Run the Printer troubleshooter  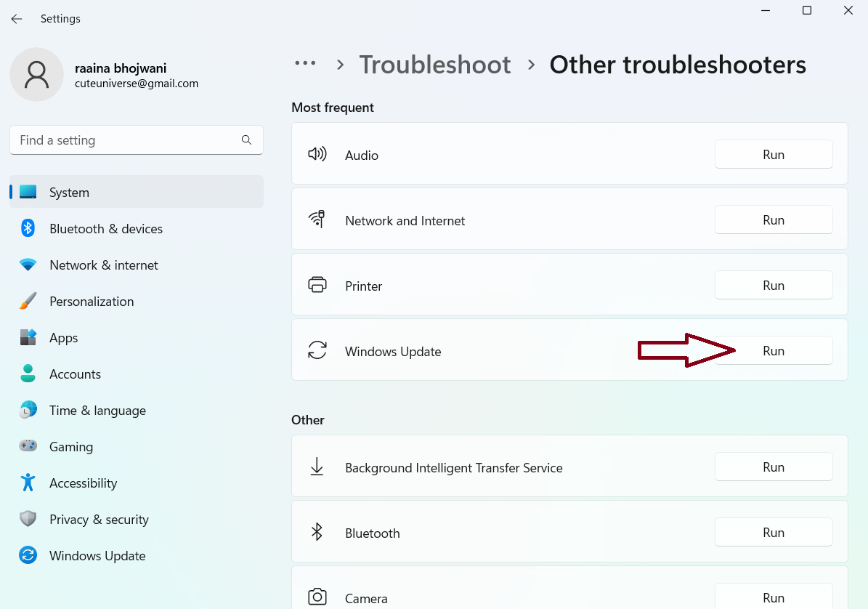click(x=773, y=286)
